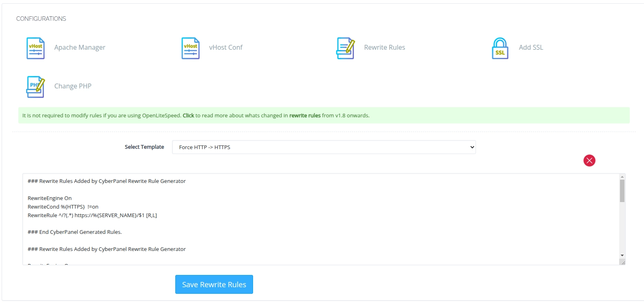The image size is (644, 308).
Task: Select the Rewrite Rules text label
Action: (x=384, y=48)
